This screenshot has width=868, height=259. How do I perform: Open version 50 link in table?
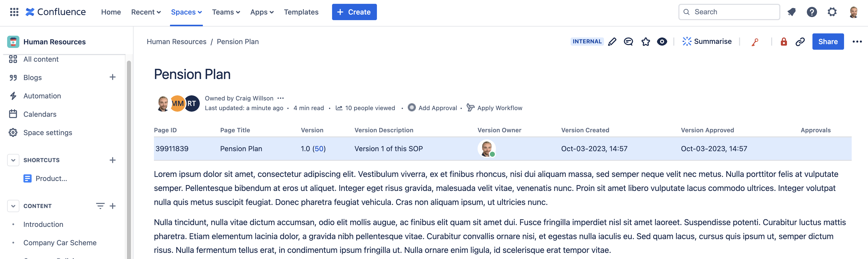pos(319,149)
